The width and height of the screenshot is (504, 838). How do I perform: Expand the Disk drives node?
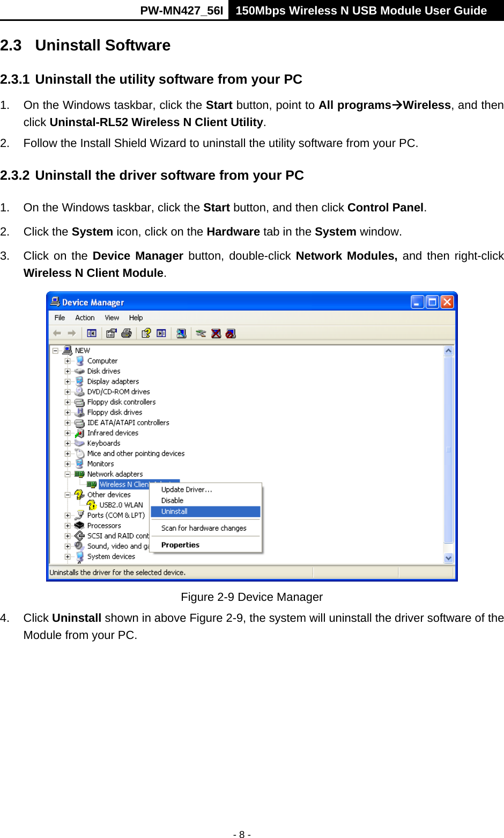(68, 371)
